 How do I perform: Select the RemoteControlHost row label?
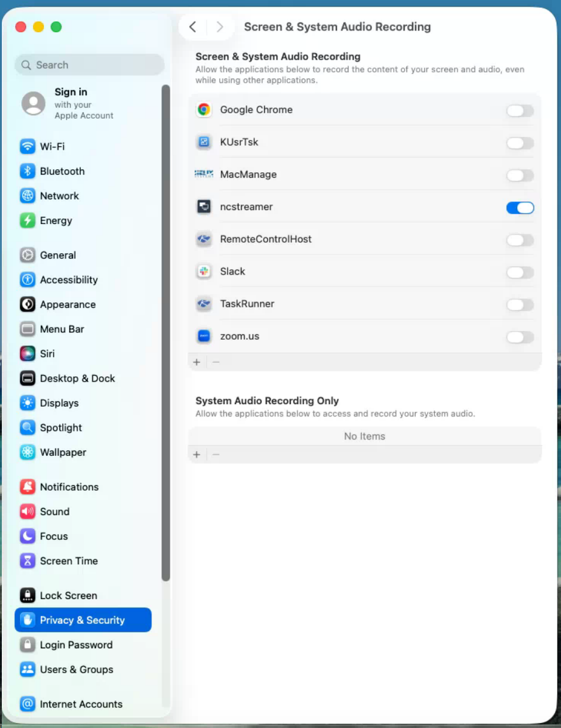(266, 239)
